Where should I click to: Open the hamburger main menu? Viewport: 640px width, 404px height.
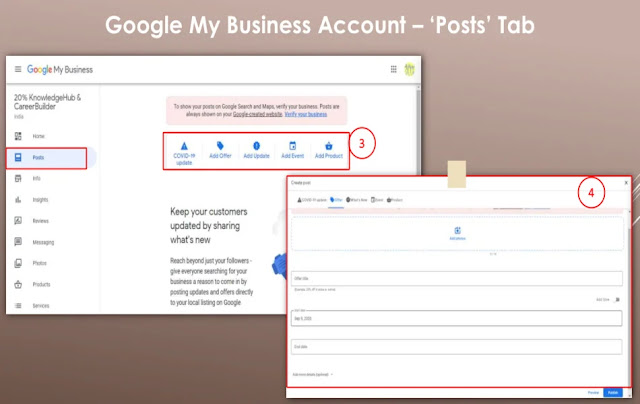coord(18,69)
